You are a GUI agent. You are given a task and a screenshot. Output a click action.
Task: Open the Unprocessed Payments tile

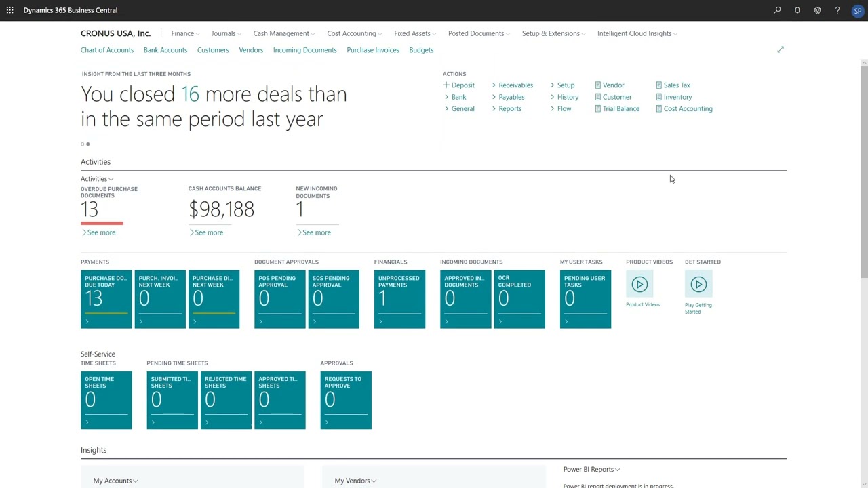[400, 299]
